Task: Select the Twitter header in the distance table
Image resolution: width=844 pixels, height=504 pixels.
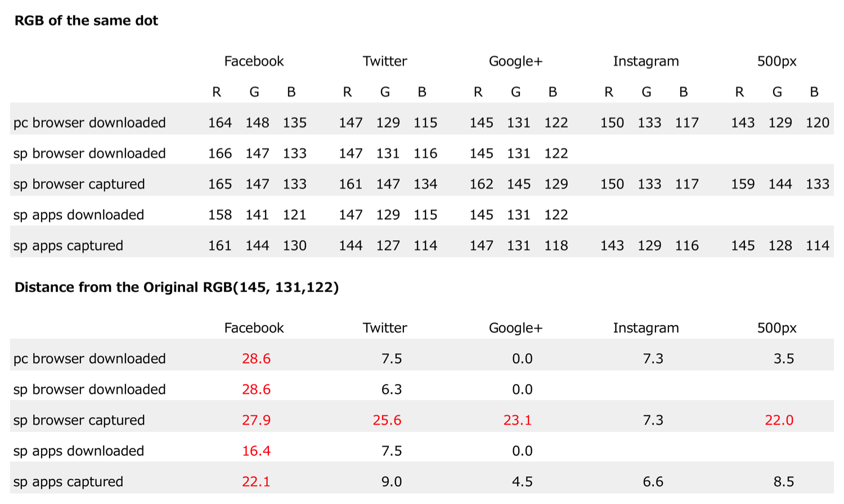Action: tap(384, 328)
